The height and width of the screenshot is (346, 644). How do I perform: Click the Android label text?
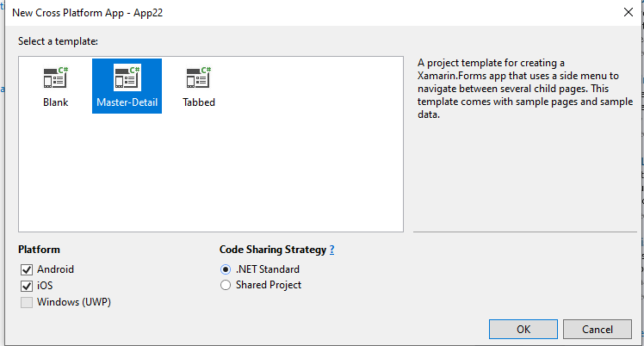pos(55,269)
